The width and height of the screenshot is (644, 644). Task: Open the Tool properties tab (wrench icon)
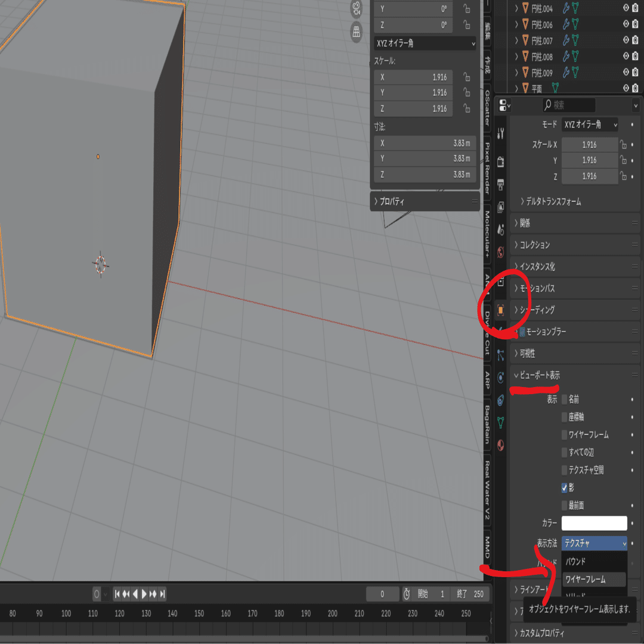click(x=500, y=134)
